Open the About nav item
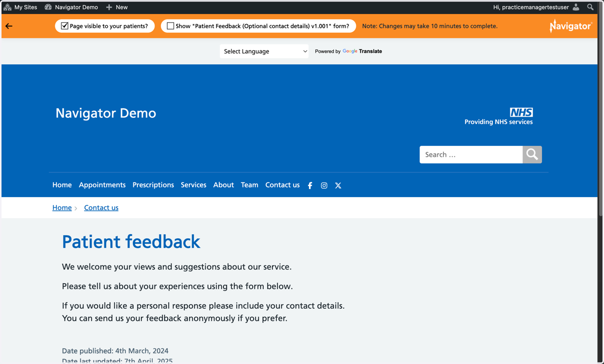Viewport: 604px width, 364px height. click(x=223, y=185)
